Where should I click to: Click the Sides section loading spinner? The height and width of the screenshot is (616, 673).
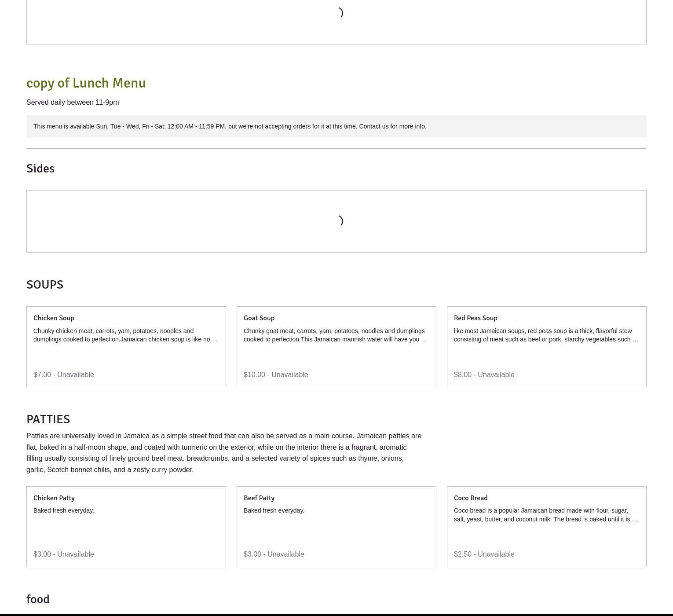point(341,220)
